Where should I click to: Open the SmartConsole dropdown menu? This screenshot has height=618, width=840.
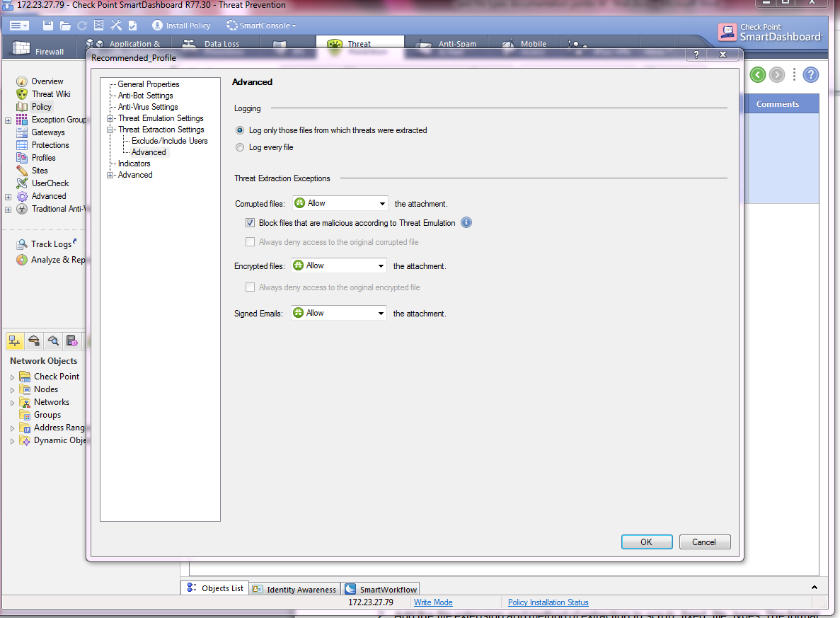click(261, 25)
